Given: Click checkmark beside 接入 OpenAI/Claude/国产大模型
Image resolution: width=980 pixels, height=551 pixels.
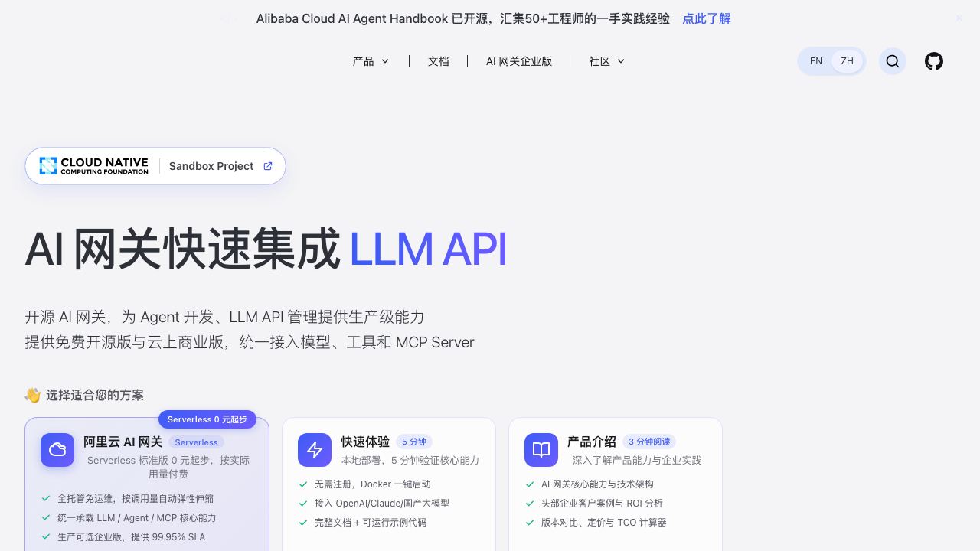Looking at the screenshot, I should pyautogui.click(x=304, y=503).
